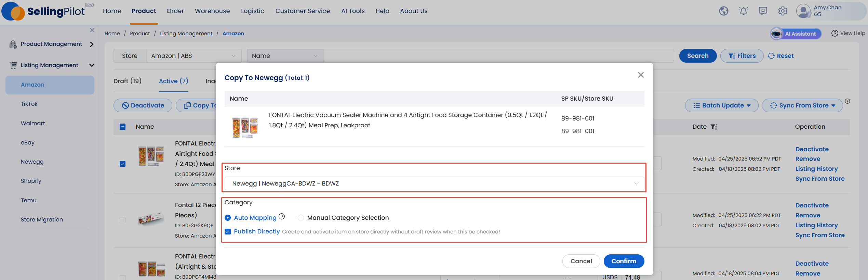The height and width of the screenshot is (280, 868).
Task: Click into the search text field
Action: 499,56
